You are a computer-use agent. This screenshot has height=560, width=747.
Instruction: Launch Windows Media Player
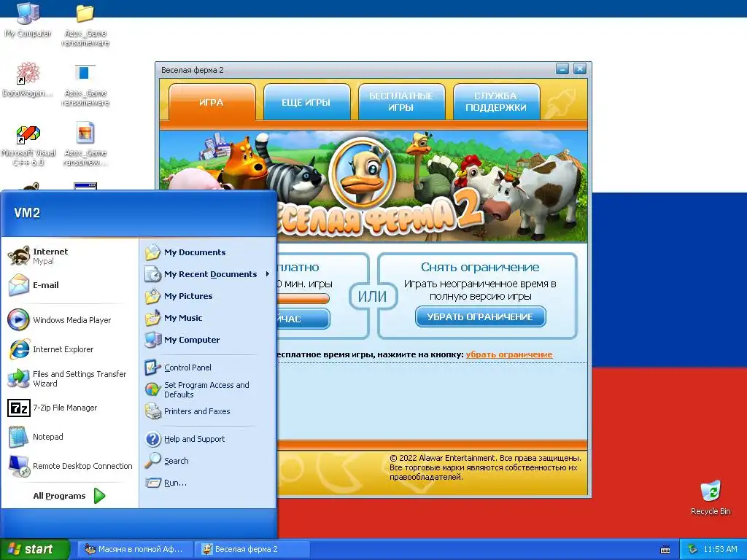tap(69, 320)
